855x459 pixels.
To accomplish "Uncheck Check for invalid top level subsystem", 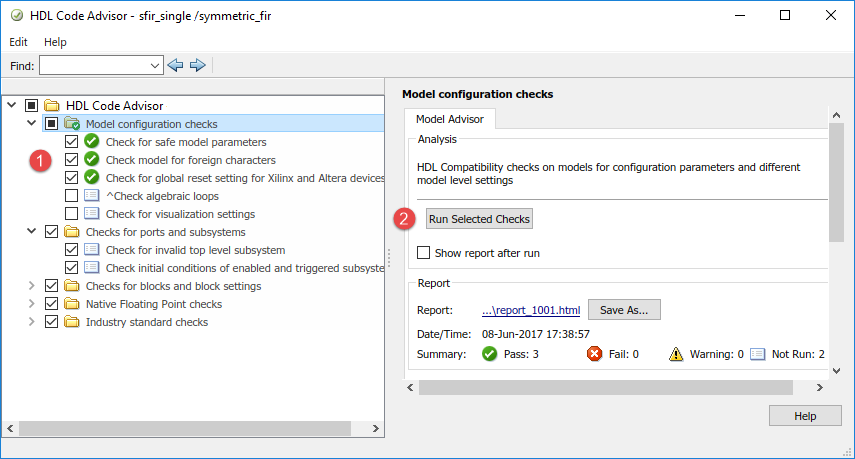I will pos(71,250).
